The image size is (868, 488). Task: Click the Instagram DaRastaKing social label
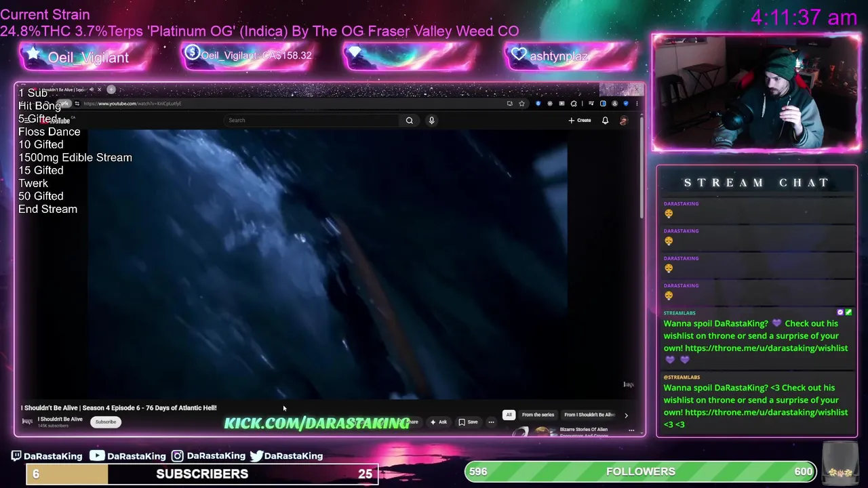coord(208,456)
